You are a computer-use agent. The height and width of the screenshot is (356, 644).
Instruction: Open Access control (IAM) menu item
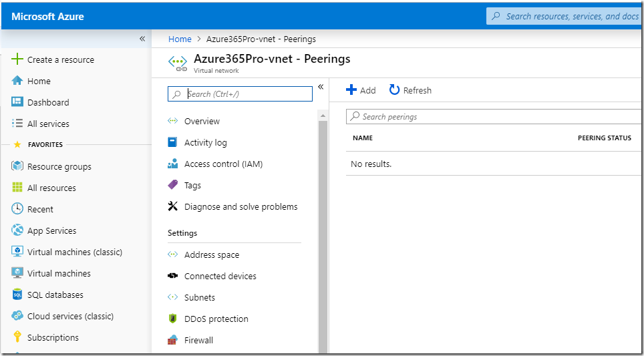coord(223,164)
